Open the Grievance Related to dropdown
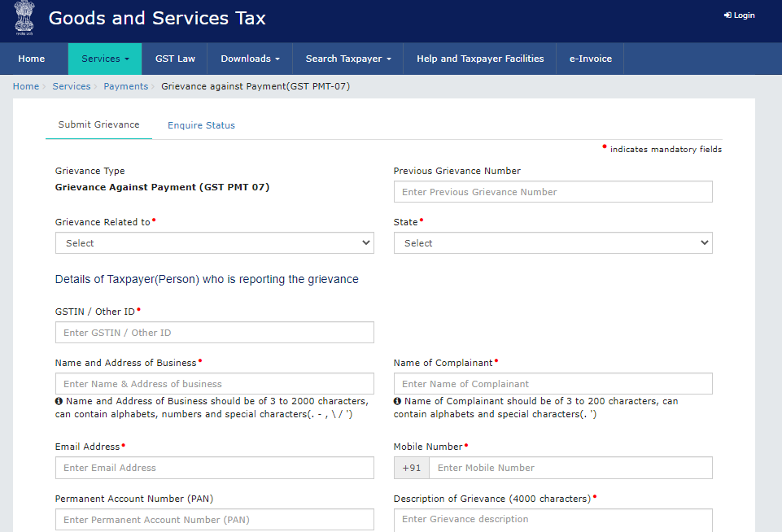 pyautogui.click(x=215, y=242)
